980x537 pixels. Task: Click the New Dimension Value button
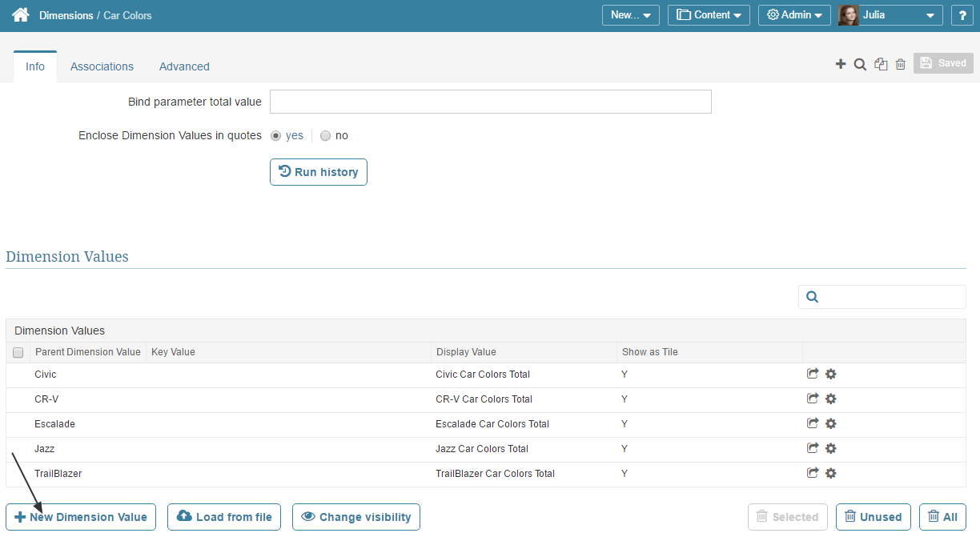pyautogui.click(x=81, y=517)
